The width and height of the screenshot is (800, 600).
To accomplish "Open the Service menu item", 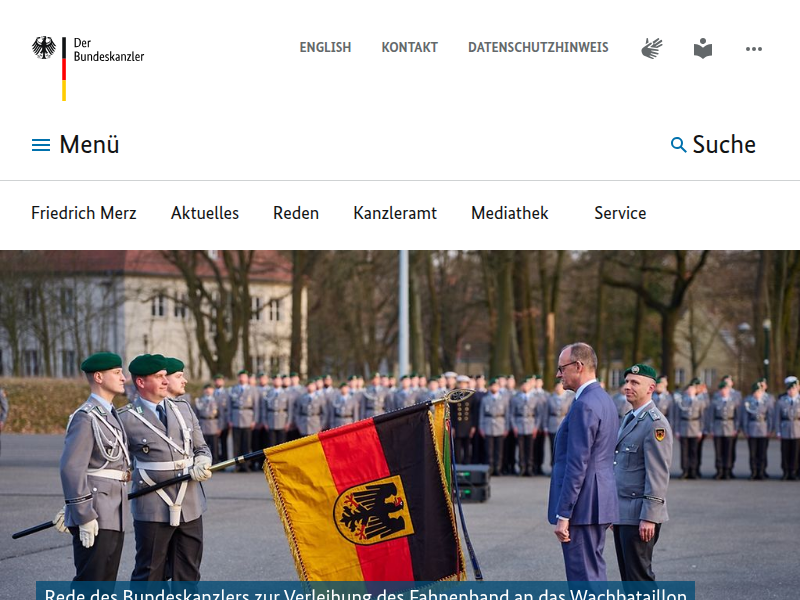I will 620,213.
